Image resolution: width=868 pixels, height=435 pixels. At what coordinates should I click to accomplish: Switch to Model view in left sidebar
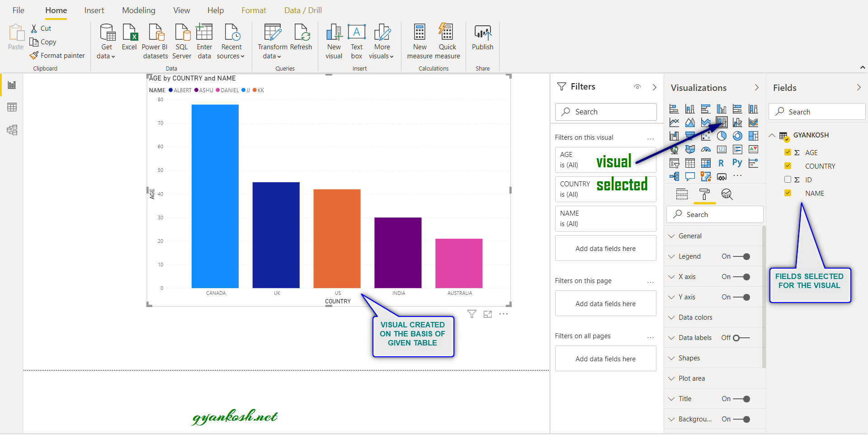pos(12,130)
